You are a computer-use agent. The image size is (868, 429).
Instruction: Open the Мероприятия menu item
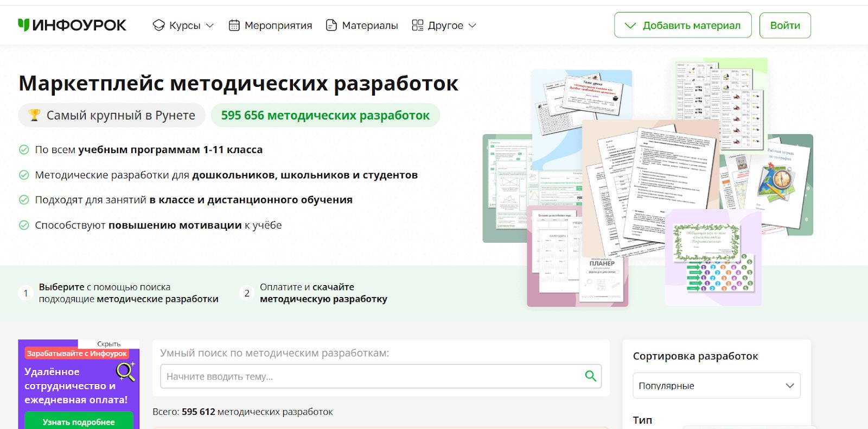pos(278,26)
